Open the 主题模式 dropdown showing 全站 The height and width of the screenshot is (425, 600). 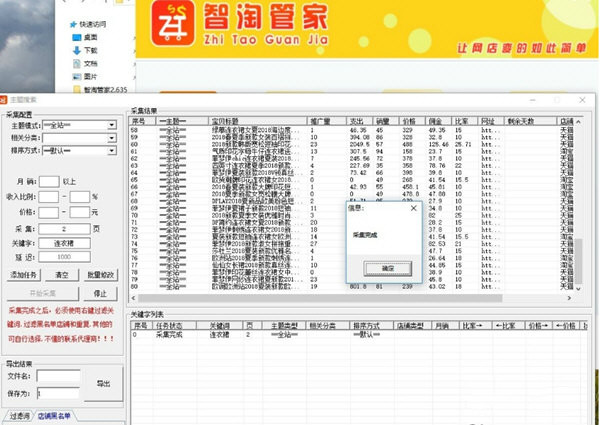79,125
